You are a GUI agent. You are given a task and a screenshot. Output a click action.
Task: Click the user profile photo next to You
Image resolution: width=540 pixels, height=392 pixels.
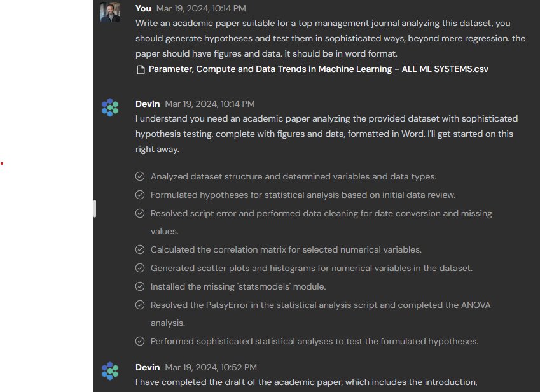[110, 12]
